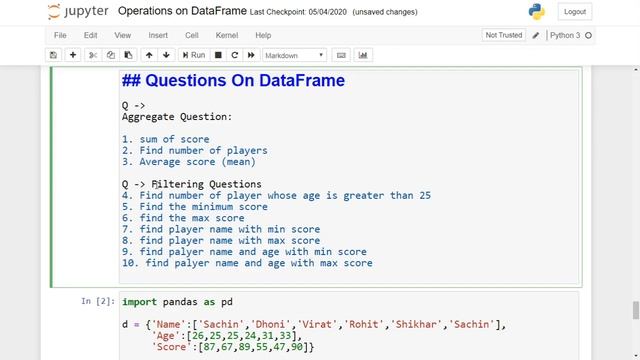640x360 pixels.
Task: Click the line 'Aggregate Question:'
Action: click(x=177, y=117)
